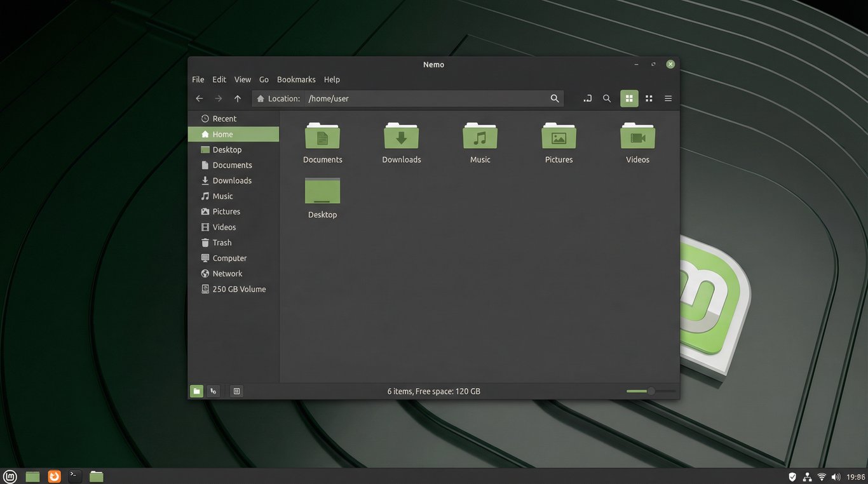The image size is (868, 484).
Task: Open the Trash from the sidebar
Action: (x=221, y=242)
